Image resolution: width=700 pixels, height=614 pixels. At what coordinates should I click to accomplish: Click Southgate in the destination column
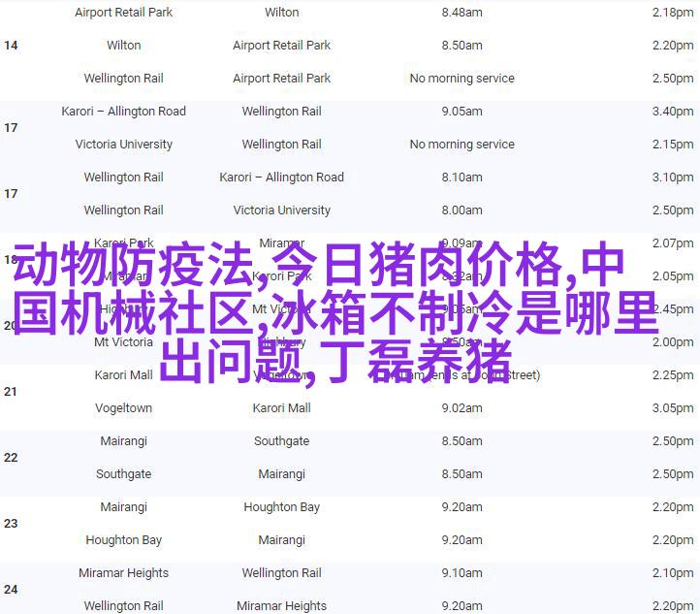[x=281, y=441]
